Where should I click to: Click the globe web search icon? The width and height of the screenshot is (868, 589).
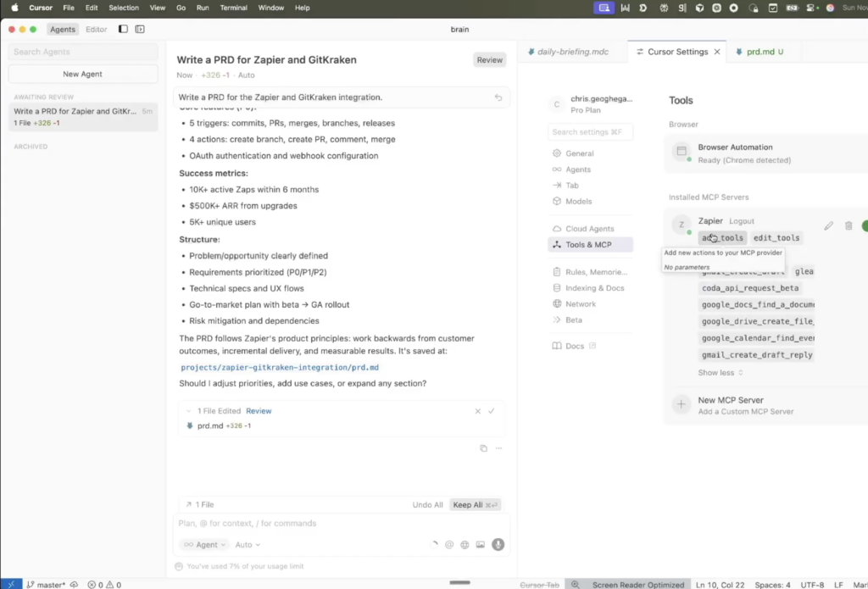(x=465, y=545)
